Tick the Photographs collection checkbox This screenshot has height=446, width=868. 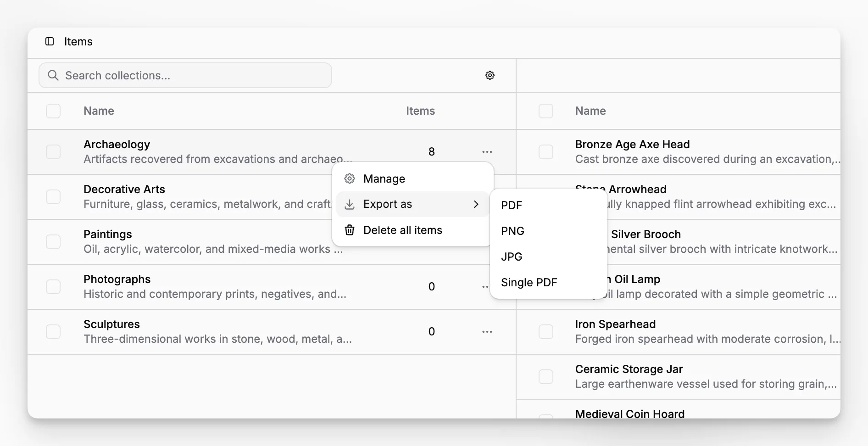coord(53,287)
